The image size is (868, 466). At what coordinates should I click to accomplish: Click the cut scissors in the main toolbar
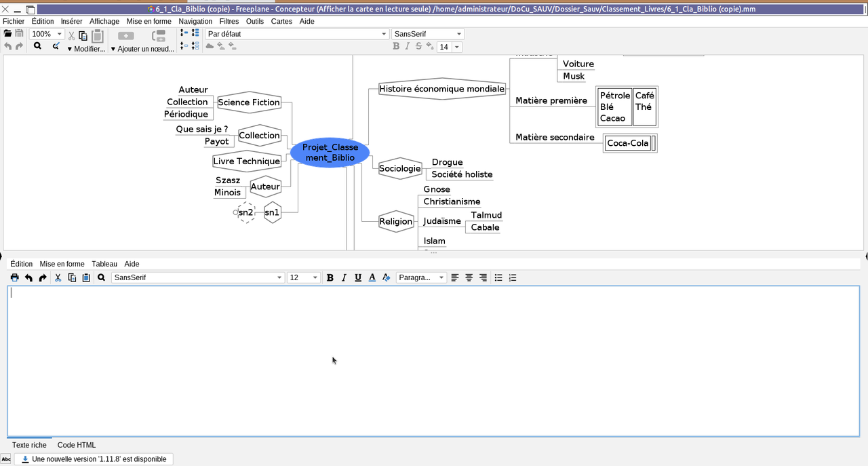(x=71, y=35)
